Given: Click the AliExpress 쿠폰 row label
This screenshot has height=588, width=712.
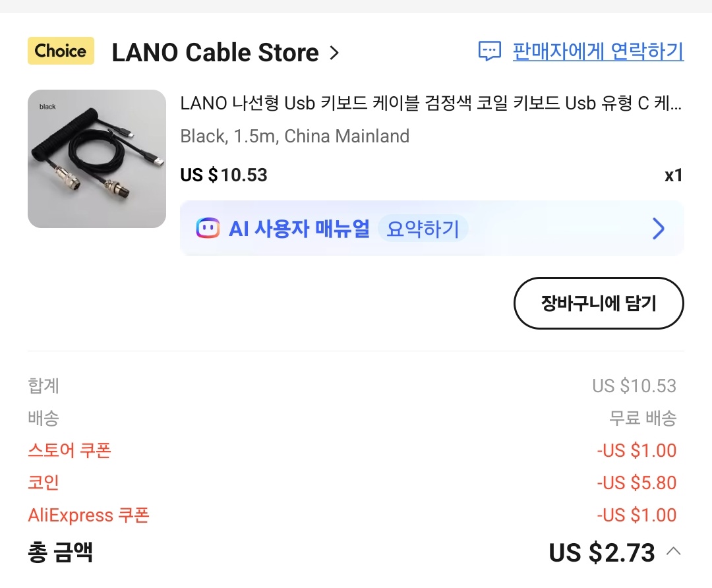Looking at the screenshot, I should (88, 515).
